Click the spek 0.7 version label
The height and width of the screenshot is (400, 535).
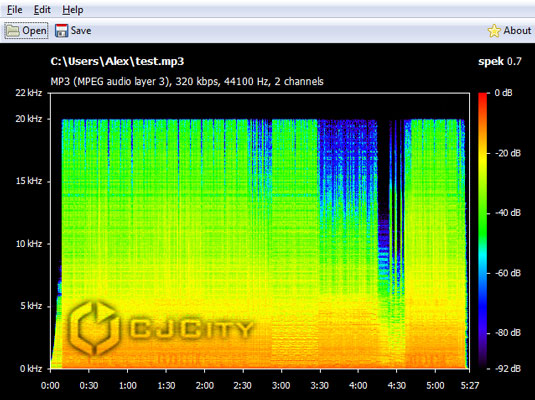coord(500,61)
